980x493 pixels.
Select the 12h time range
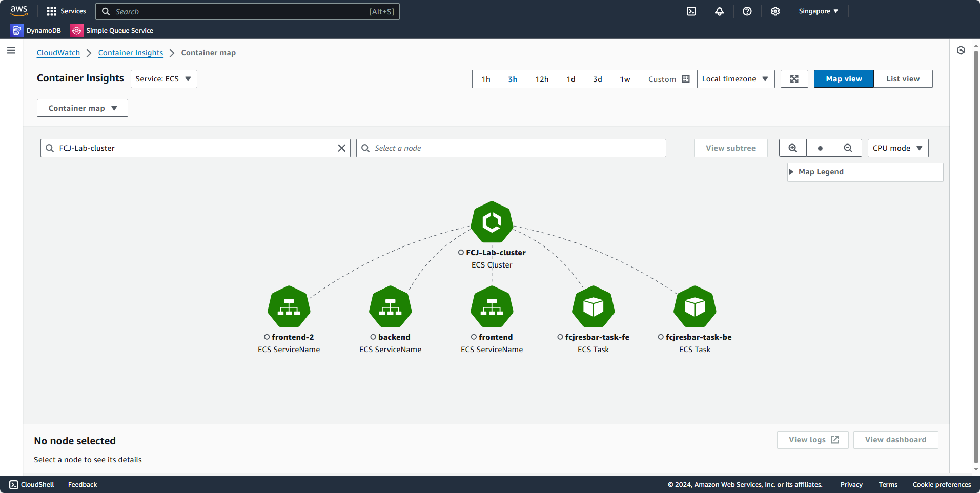(542, 79)
